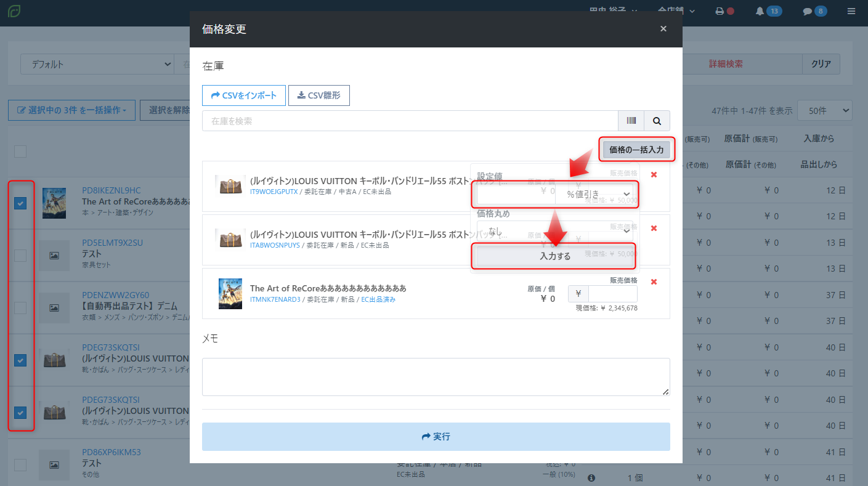The height and width of the screenshot is (486, 868).
Task: Open the デフォルト filter dropdown
Action: pos(97,64)
